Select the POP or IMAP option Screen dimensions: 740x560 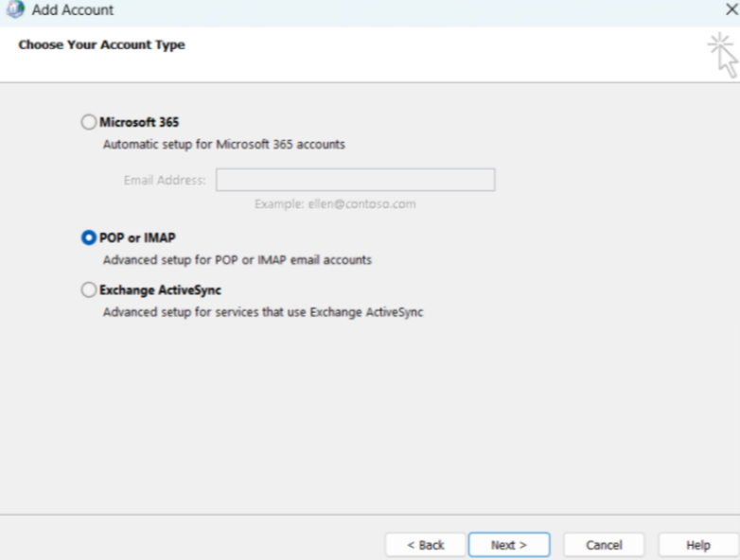click(x=88, y=237)
